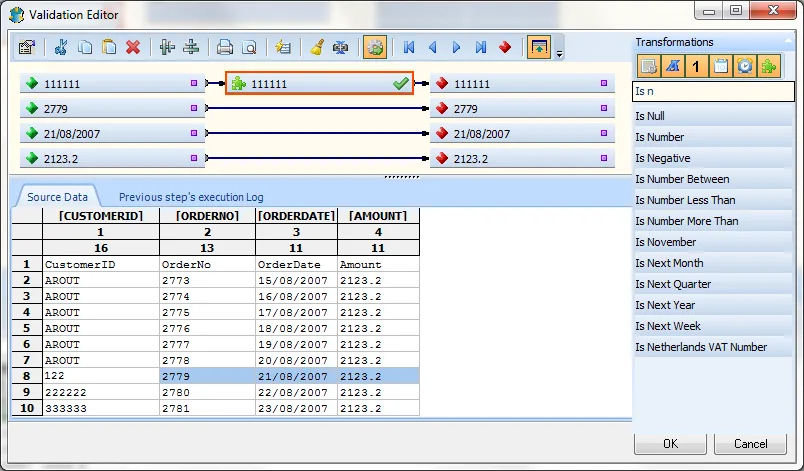Click cell 2773 in OrderNo column
The height and width of the screenshot is (471, 804).
click(207, 280)
